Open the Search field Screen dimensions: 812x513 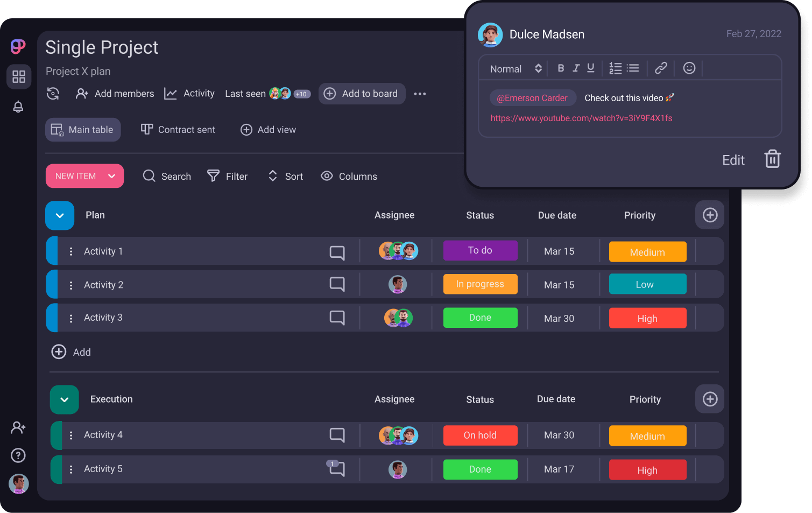pos(167,176)
